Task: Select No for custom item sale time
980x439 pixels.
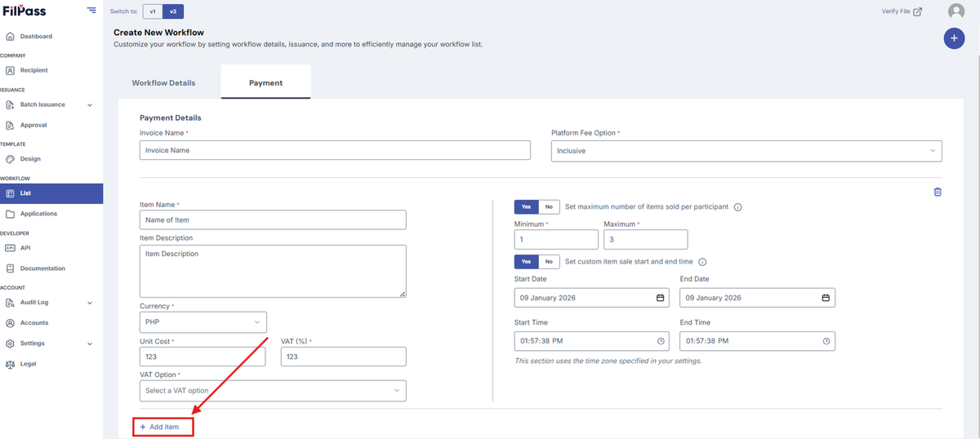Action: pos(549,262)
